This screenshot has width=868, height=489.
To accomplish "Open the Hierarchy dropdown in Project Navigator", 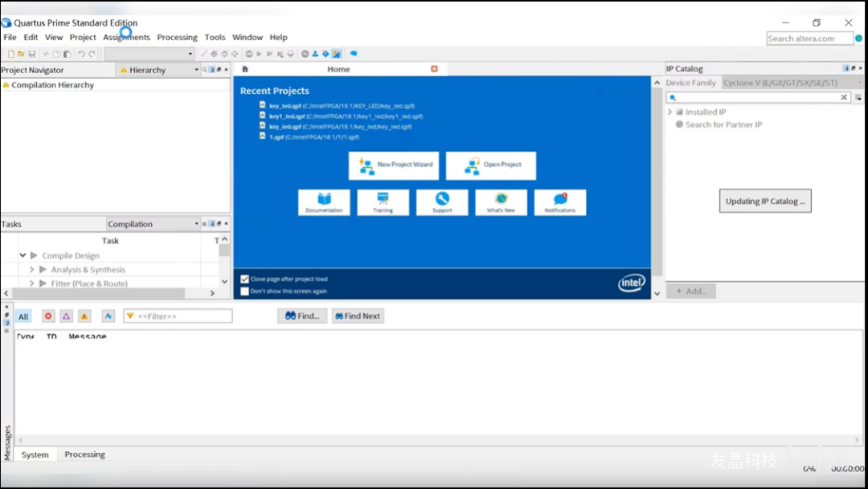I will [x=158, y=70].
